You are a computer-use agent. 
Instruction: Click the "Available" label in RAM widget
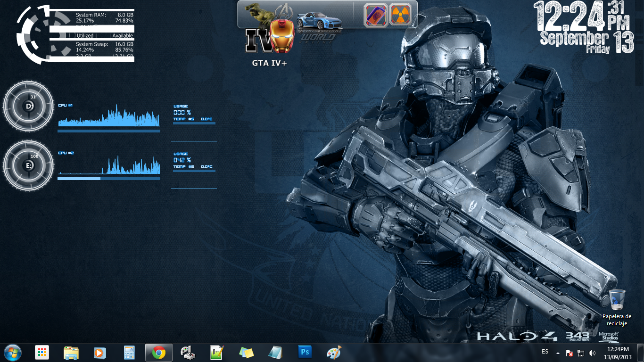click(x=123, y=36)
